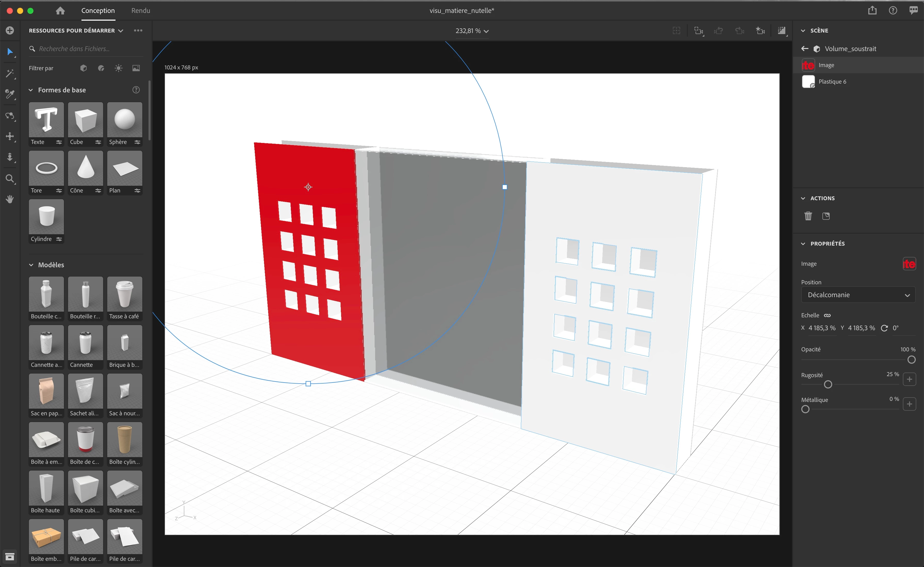
Task: Filter assets by materials icon
Action: (x=101, y=68)
